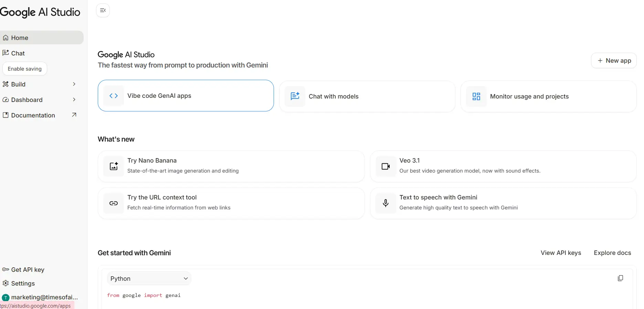This screenshot has width=644, height=309.
Task: Open the Try Nano Banana card
Action: (231, 166)
